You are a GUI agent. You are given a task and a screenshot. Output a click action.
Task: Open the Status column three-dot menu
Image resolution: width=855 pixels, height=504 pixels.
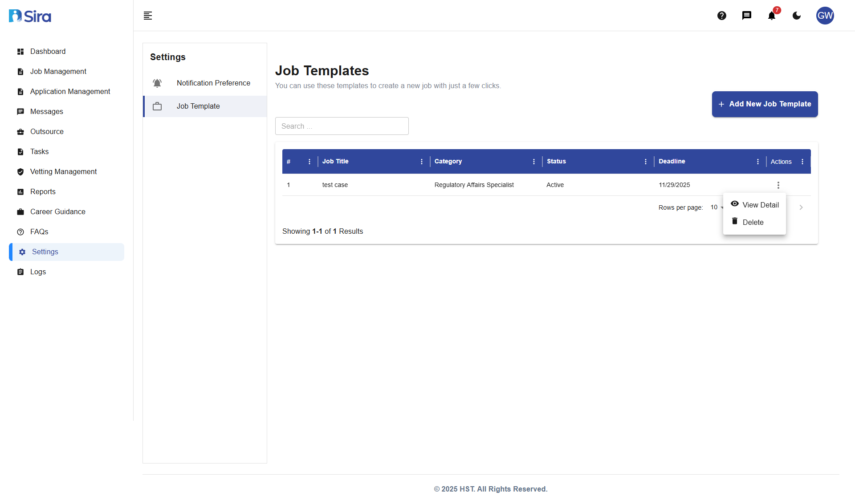coord(646,161)
